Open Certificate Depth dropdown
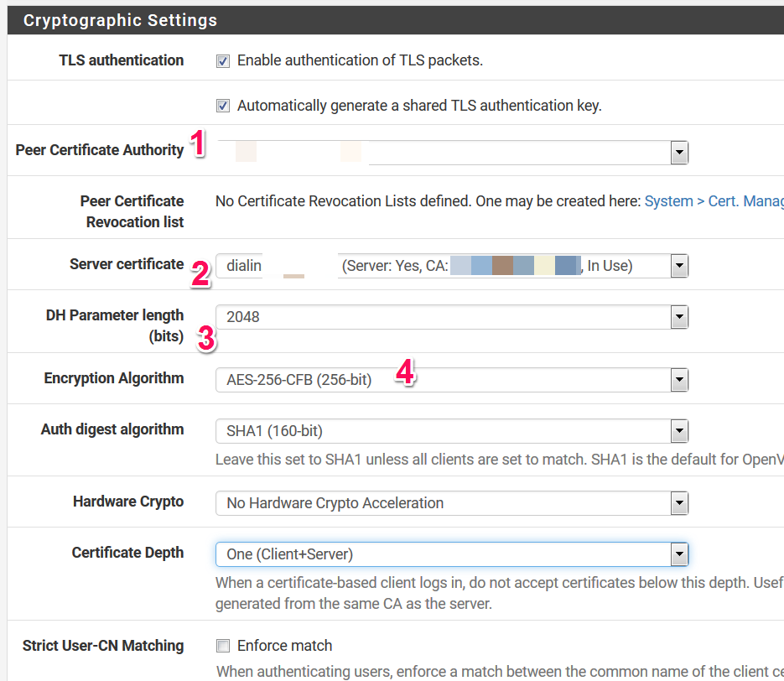The height and width of the screenshot is (681, 784). (452, 554)
